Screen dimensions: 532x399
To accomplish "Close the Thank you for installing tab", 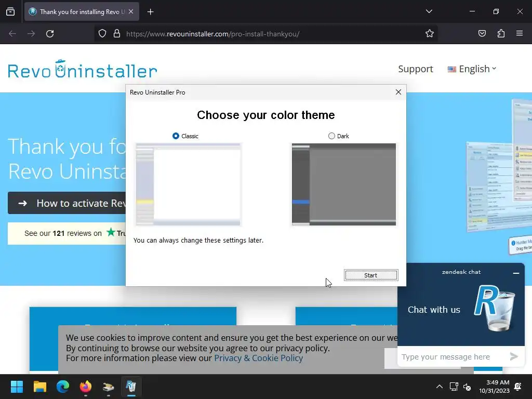I will pos(131,11).
